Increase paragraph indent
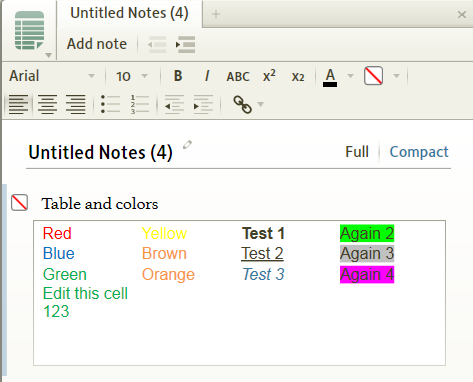The width and height of the screenshot is (473, 382). point(203,105)
